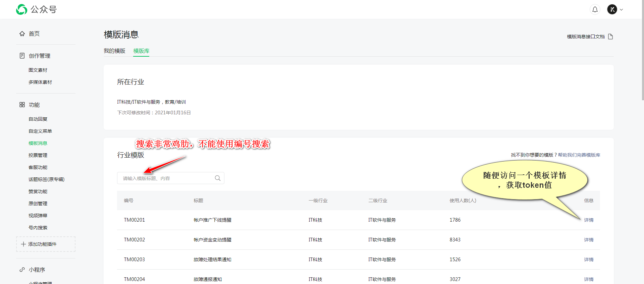The width and height of the screenshot is (644, 284).
Task: Click the search magnifier icon
Action: (218, 178)
